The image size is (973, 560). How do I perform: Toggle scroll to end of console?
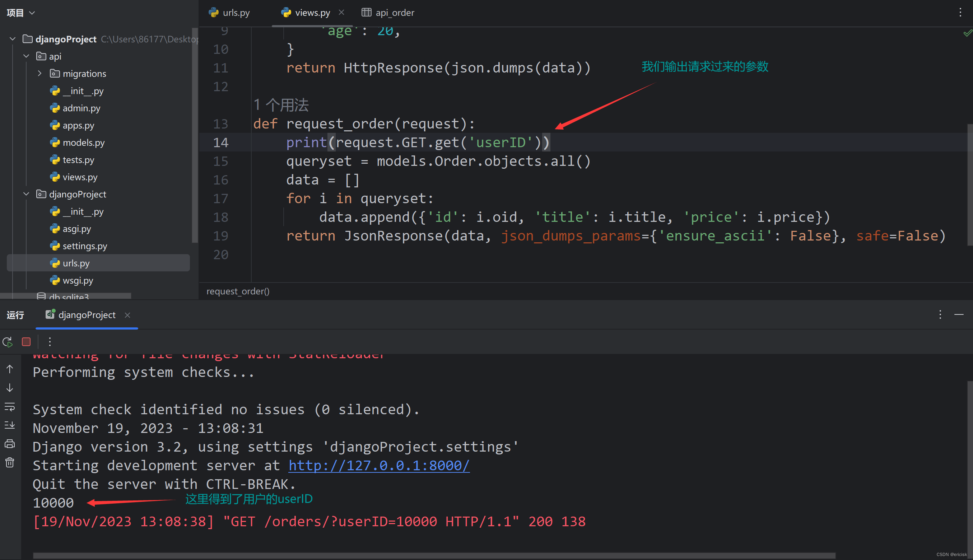(10, 425)
